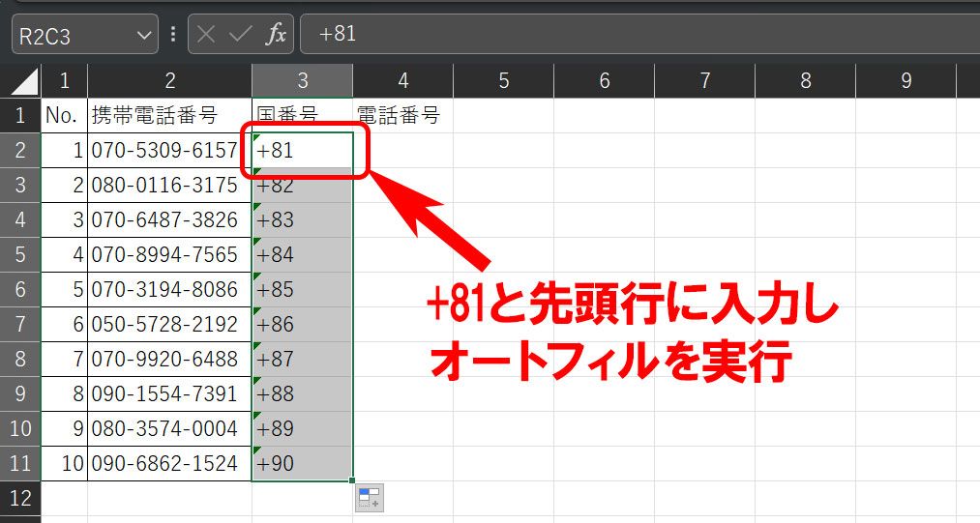Select cell containing +88
This screenshot has width=980, height=523.
(303, 393)
